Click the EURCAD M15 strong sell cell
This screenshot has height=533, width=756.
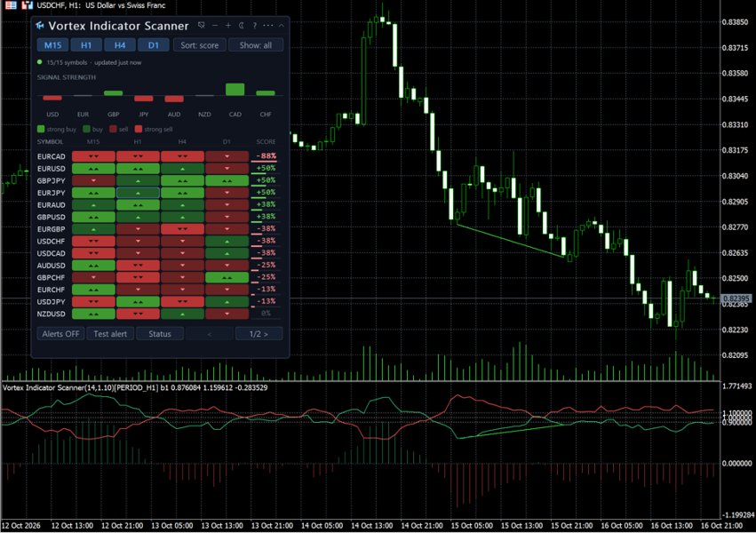tap(93, 156)
